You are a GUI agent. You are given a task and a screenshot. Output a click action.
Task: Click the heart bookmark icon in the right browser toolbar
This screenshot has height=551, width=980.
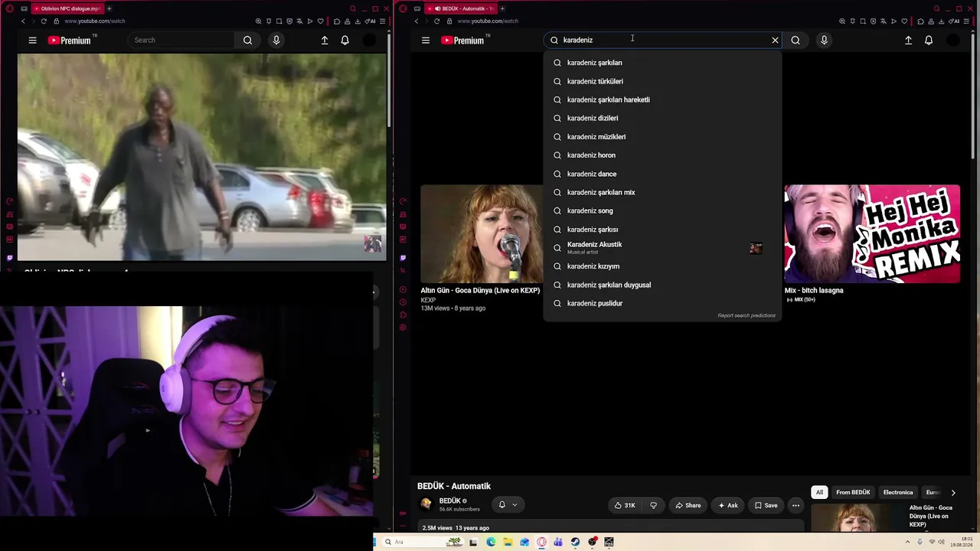[x=904, y=21]
